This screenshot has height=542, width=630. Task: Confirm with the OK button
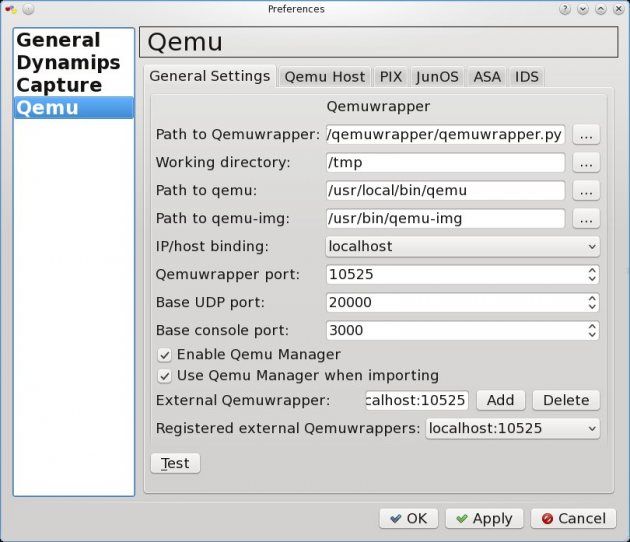[x=408, y=519]
